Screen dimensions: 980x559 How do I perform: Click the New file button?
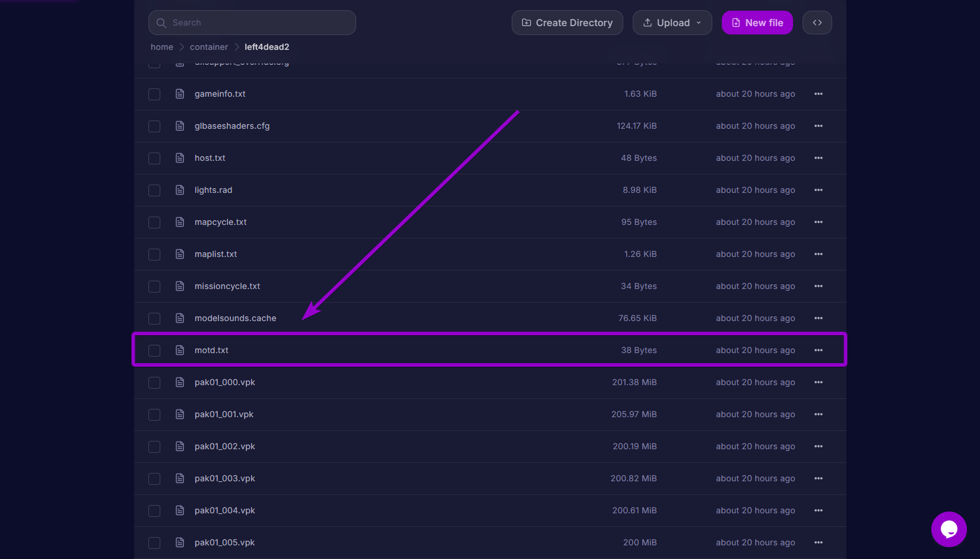(x=757, y=23)
